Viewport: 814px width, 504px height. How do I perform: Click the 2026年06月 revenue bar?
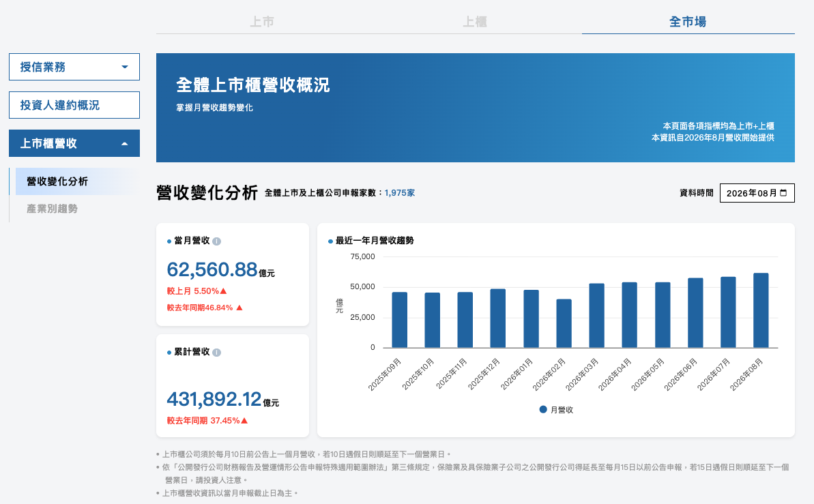[x=696, y=313]
